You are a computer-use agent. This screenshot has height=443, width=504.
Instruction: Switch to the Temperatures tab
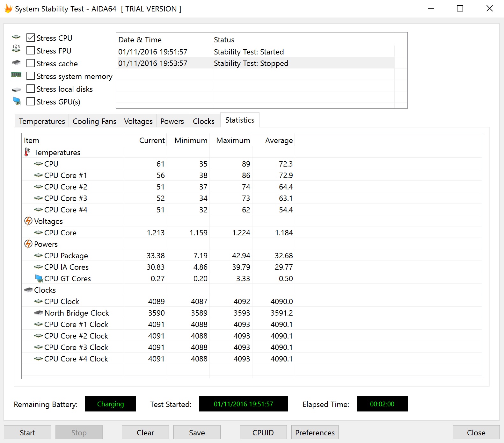point(42,121)
